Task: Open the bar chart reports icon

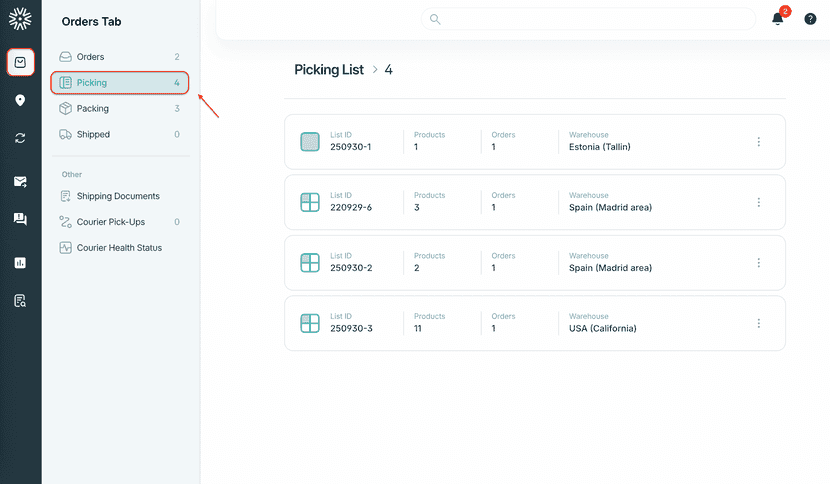Action: [x=20, y=263]
